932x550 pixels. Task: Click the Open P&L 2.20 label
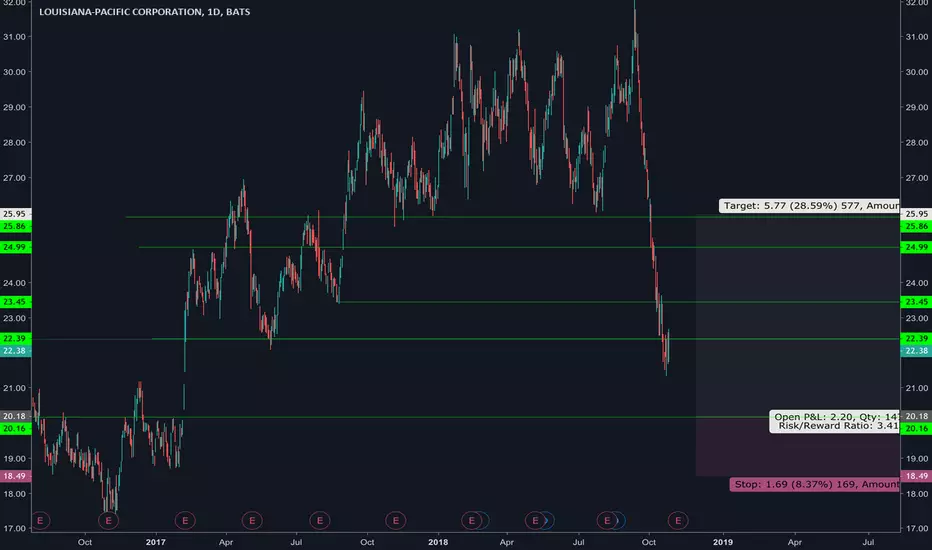(836, 417)
